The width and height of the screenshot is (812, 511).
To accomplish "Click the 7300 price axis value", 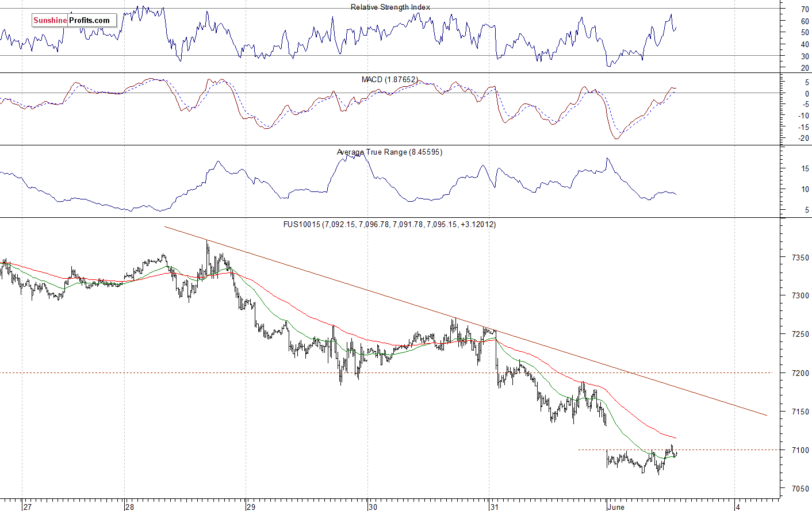I will coord(800,295).
